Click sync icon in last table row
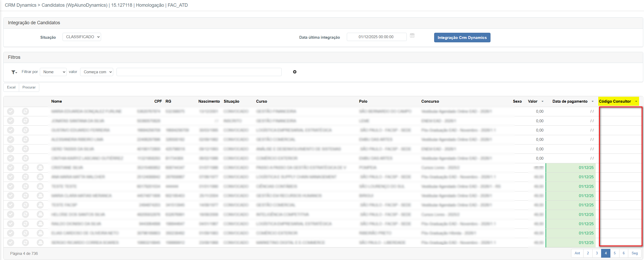Viewport: 644px width, 260px height. tap(25, 242)
